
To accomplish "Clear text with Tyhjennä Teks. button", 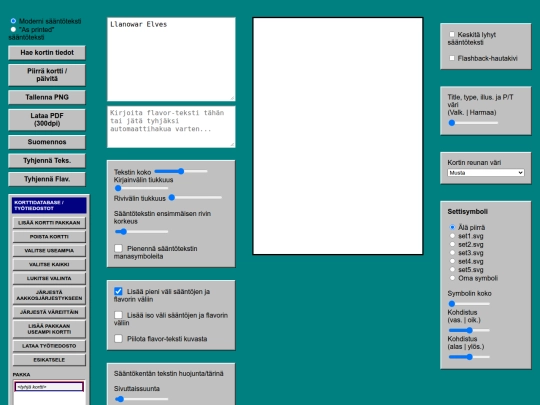I will point(47,160).
